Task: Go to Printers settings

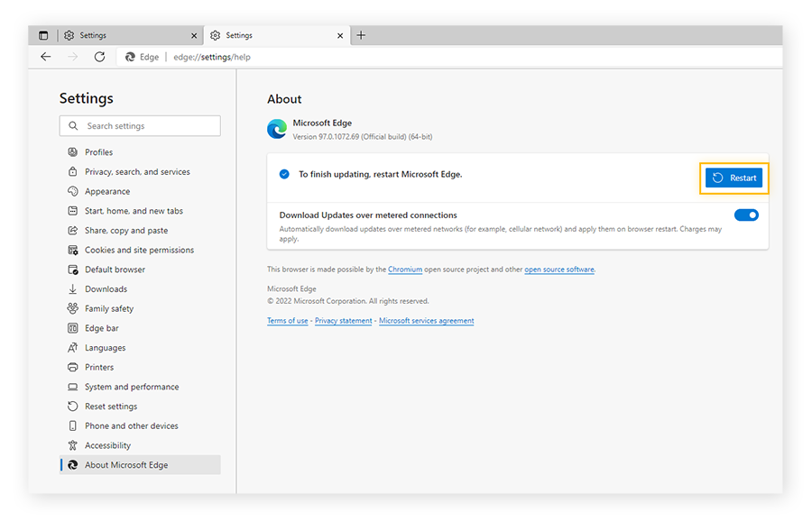Action: [140, 368]
